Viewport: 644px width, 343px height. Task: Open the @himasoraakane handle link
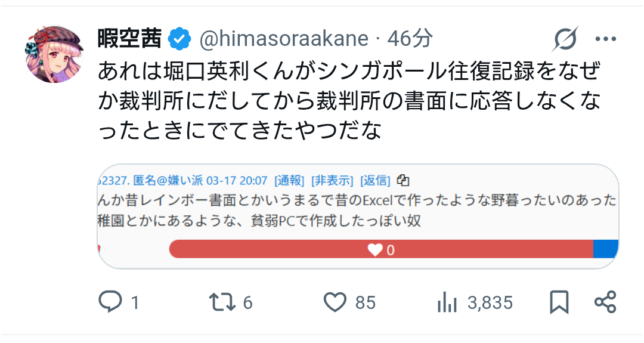point(284,39)
